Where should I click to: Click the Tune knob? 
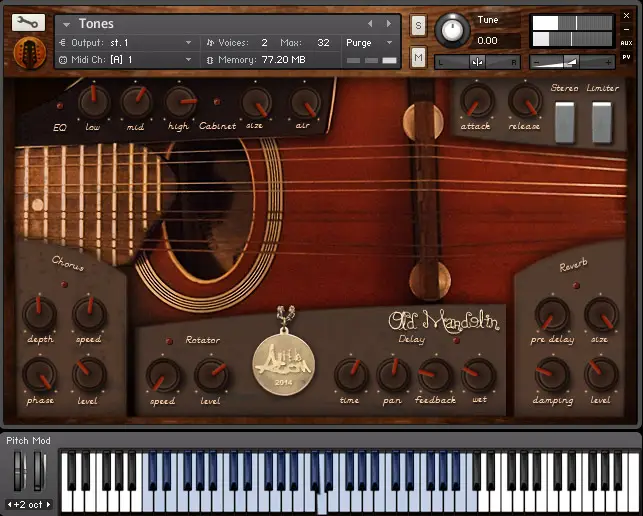tap(452, 30)
